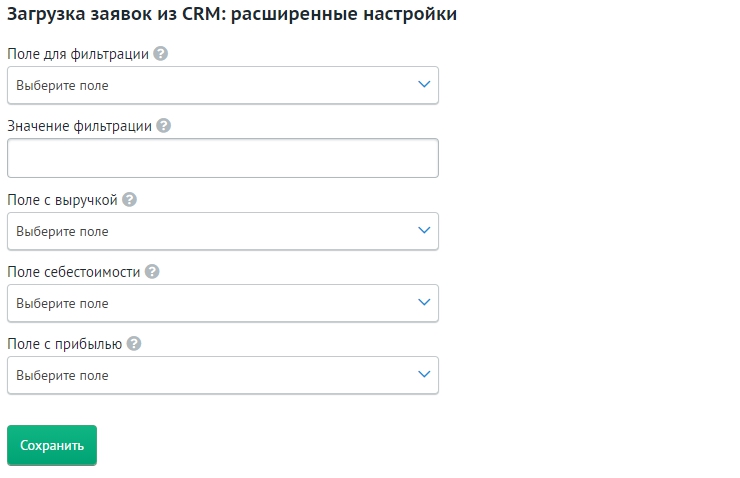
Task: Click chevron arrow of the filter field dropdown
Action: 425,85
